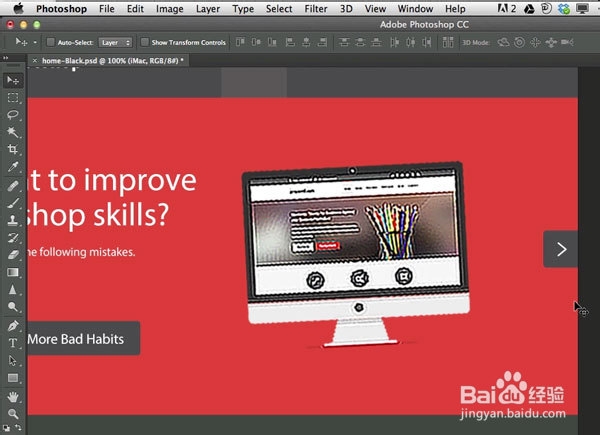Viewport: 600px width, 435px height.
Task: Open the Auto-Select Layer dropdown
Action: [116, 42]
